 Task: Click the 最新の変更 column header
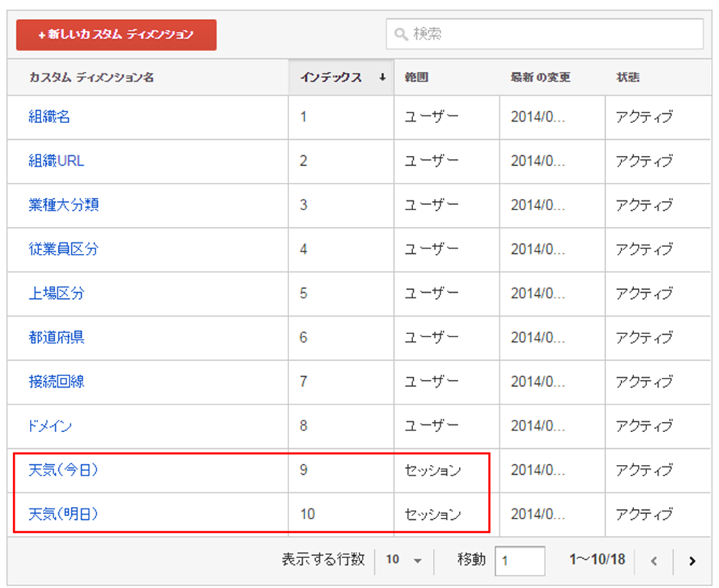(540, 77)
